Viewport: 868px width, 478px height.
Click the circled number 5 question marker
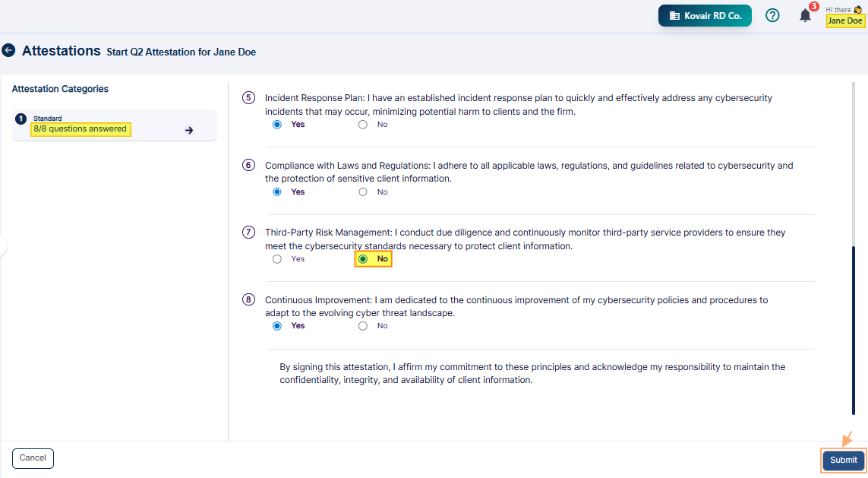(248, 97)
